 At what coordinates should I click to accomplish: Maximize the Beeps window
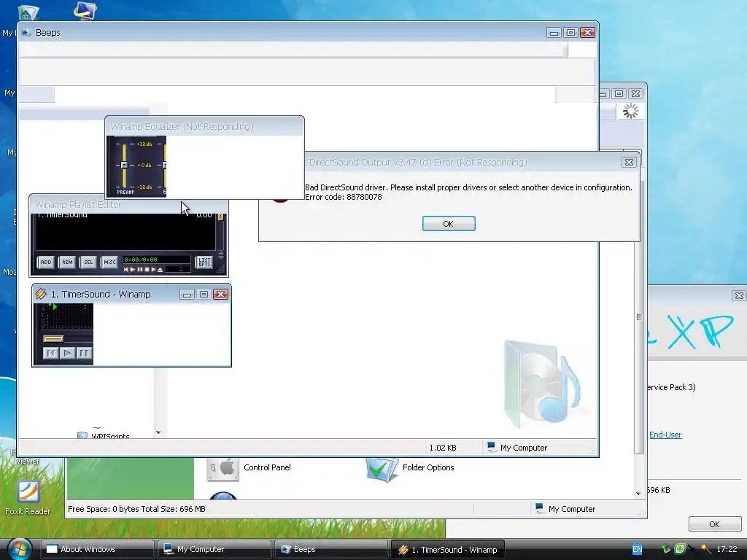(x=570, y=32)
